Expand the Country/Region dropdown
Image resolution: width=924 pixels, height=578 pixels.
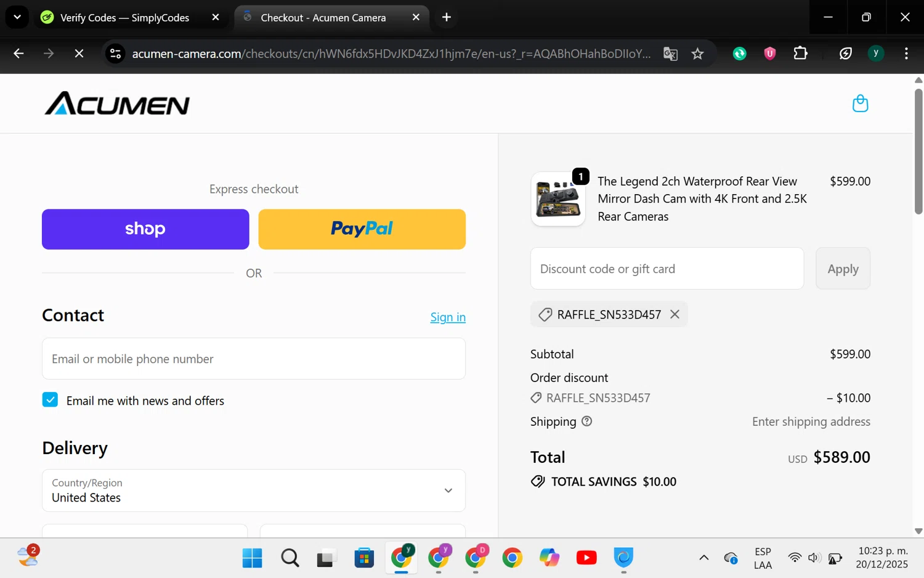pos(254,490)
